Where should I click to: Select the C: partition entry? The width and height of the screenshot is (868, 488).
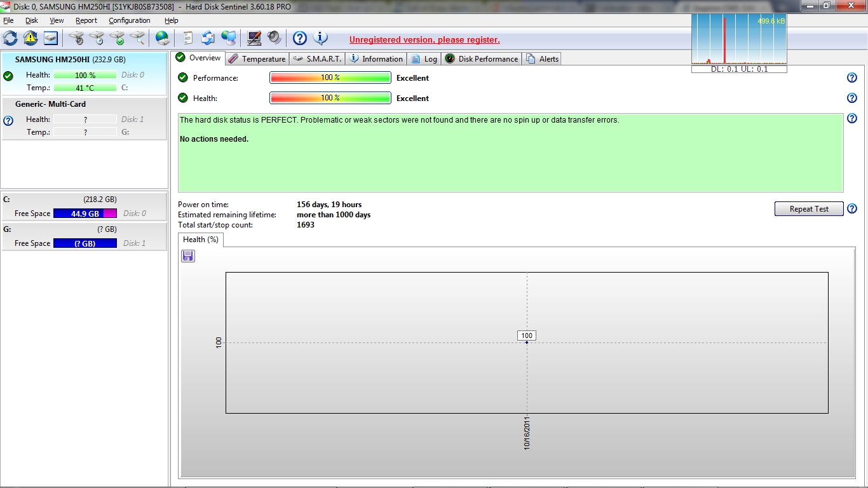(x=85, y=207)
